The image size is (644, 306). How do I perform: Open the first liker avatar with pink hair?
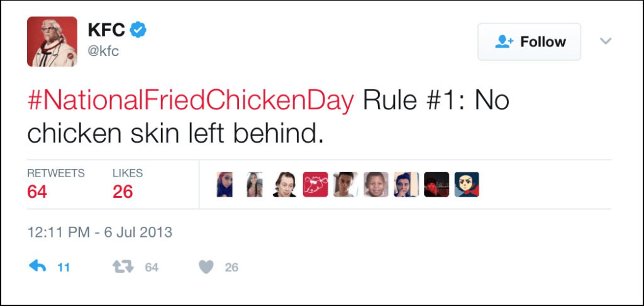[x=225, y=185]
